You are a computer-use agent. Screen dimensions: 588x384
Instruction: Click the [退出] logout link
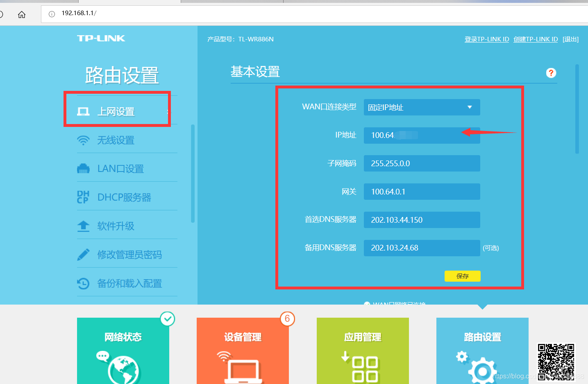tap(570, 39)
